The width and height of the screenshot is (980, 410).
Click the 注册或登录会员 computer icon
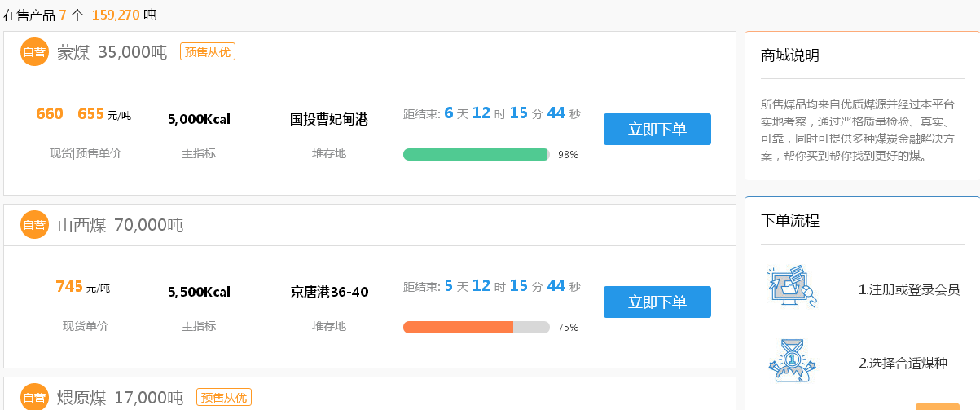[792, 287]
